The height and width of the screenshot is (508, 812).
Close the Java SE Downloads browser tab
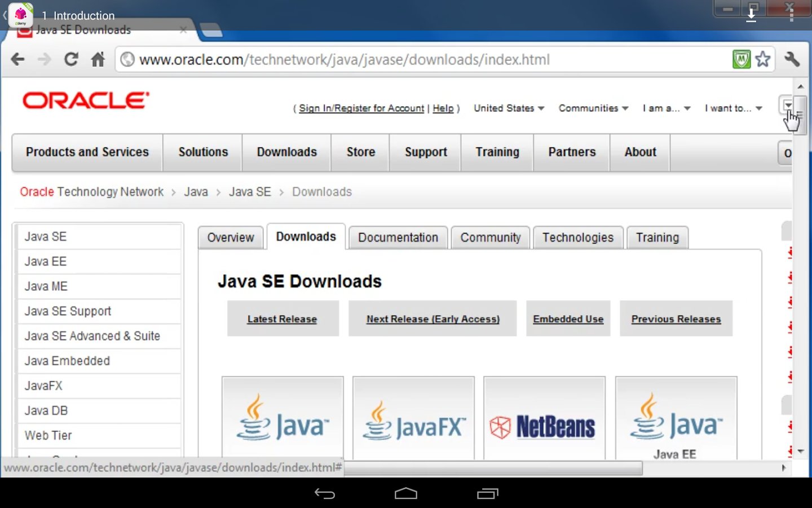tap(183, 30)
